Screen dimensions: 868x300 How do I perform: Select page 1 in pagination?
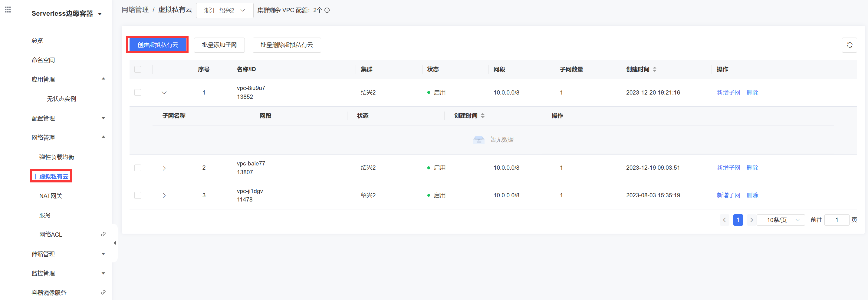(x=738, y=220)
